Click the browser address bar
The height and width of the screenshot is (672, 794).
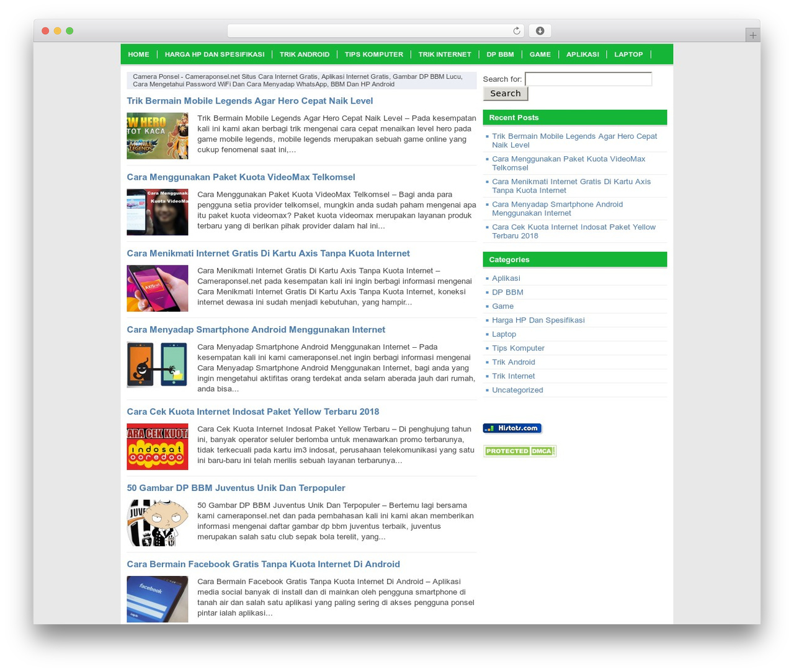(376, 31)
